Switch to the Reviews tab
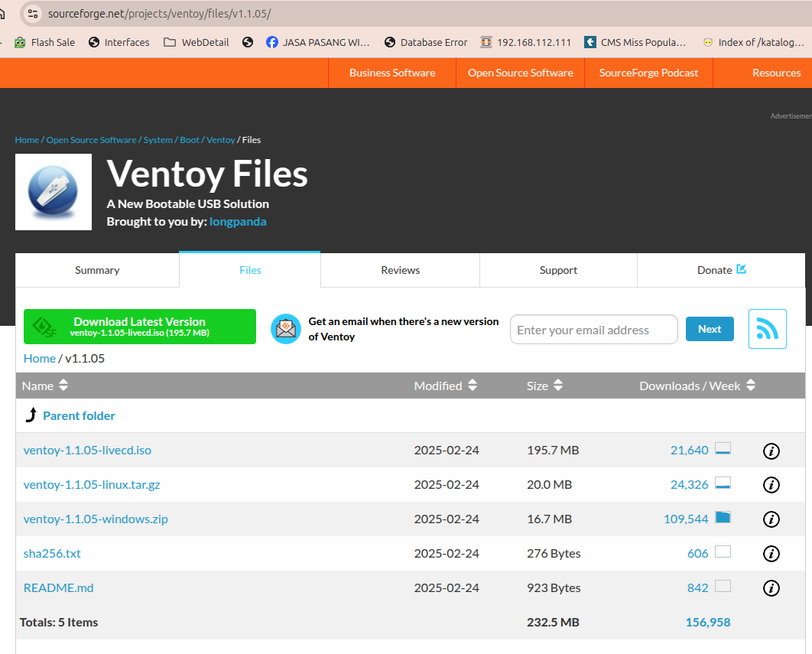 [400, 270]
